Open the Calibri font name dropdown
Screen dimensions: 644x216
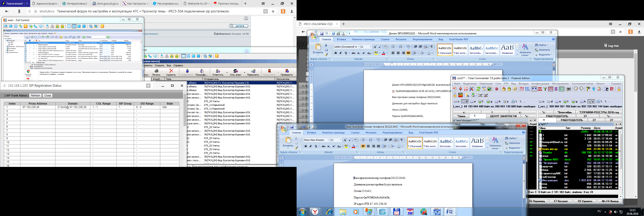[x=358, y=47]
